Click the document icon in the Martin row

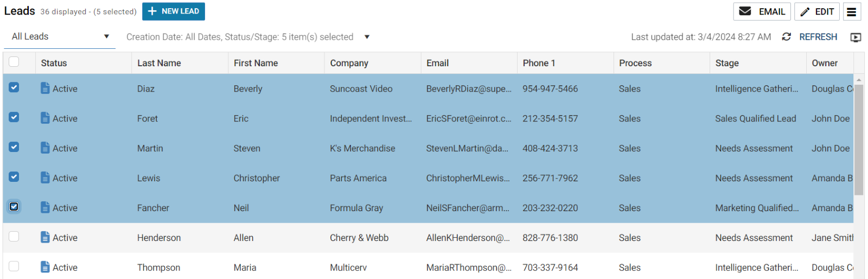pos(46,148)
